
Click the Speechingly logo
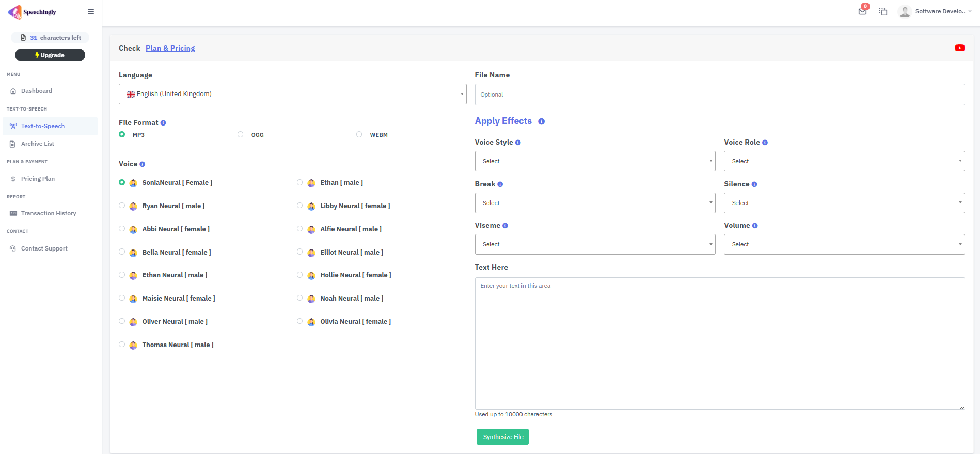(32, 12)
